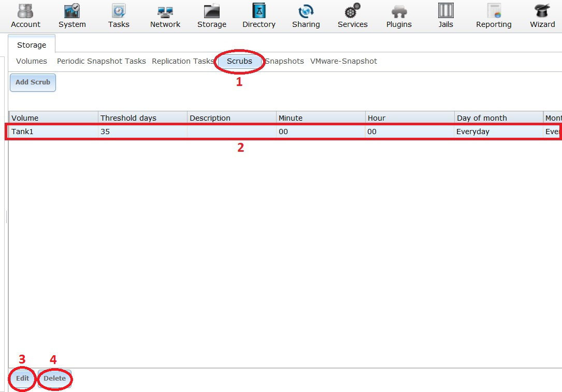562x392 pixels.
Task: Open the Tasks clock icon
Action: pos(119,11)
